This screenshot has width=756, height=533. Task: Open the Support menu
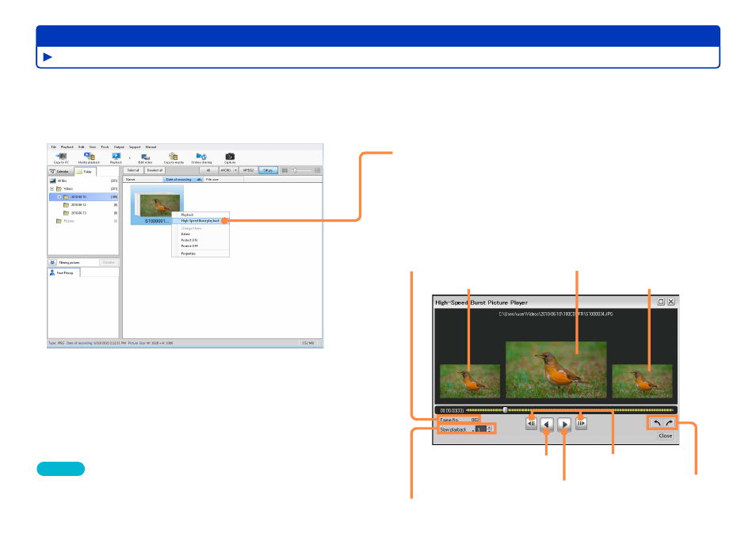pyautogui.click(x=135, y=147)
